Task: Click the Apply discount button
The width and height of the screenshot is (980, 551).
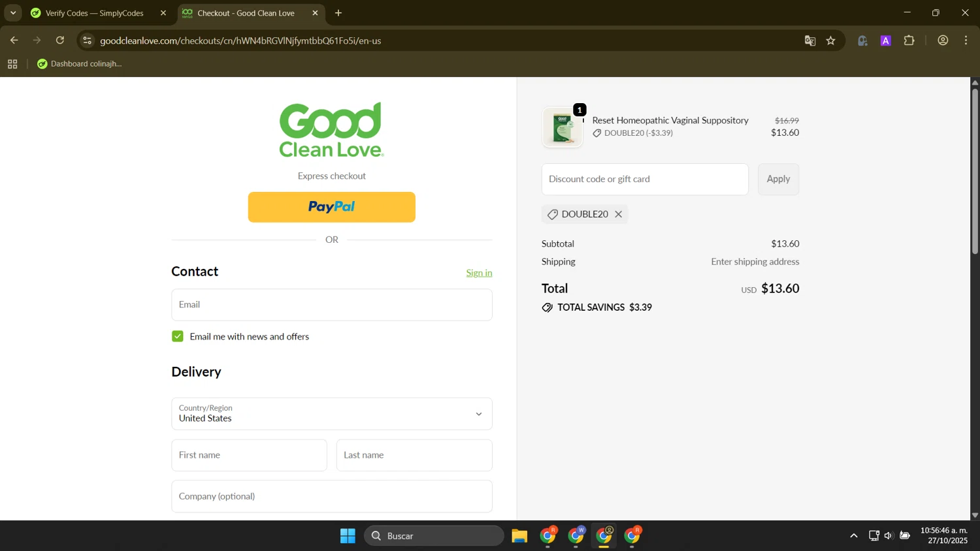Action: point(778,180)
